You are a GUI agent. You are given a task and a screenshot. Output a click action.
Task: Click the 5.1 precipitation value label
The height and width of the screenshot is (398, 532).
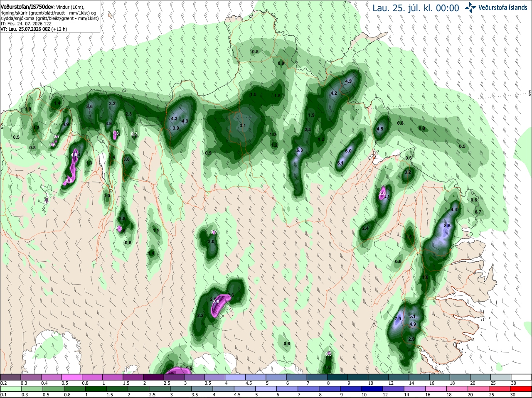412,316
